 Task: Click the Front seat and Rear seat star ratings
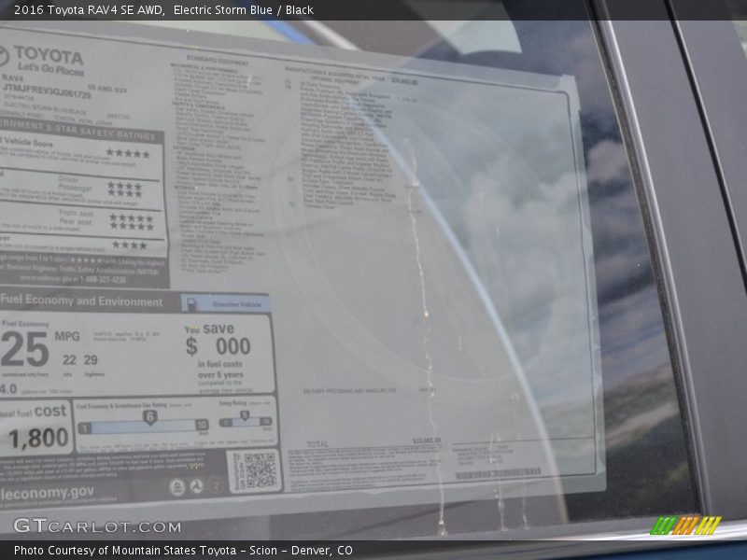(132, 222)
